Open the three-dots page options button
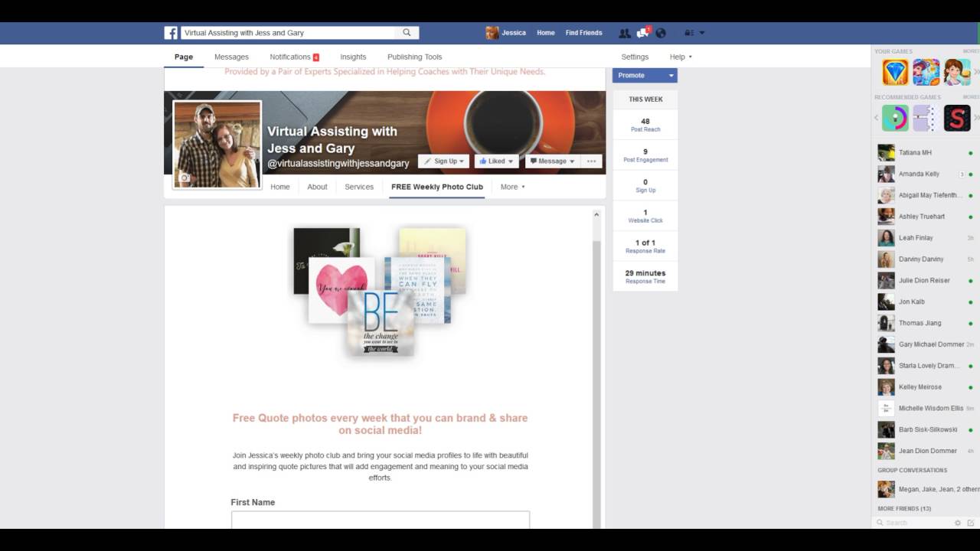980x551 pixels. tap(591, 161)
